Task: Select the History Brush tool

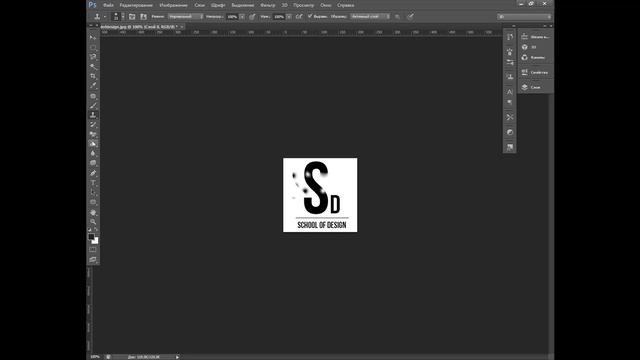Action: coord(93,125)
